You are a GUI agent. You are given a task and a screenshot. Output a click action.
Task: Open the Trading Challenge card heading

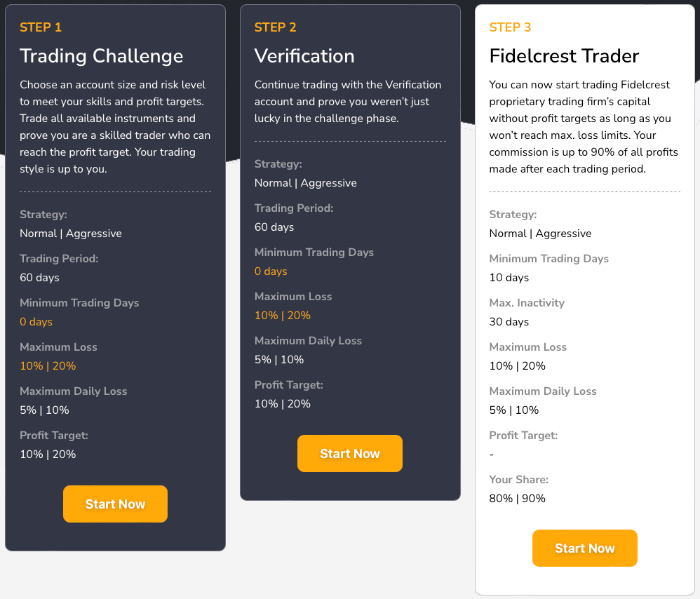[101, 56]
